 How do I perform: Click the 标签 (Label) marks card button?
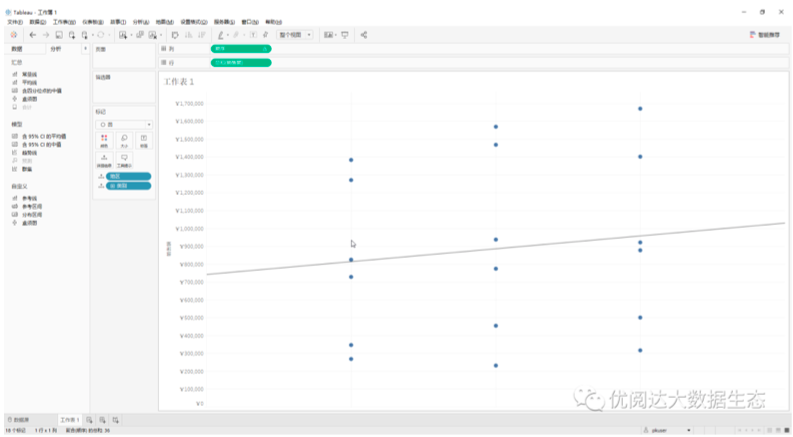(x=143, y=140)
